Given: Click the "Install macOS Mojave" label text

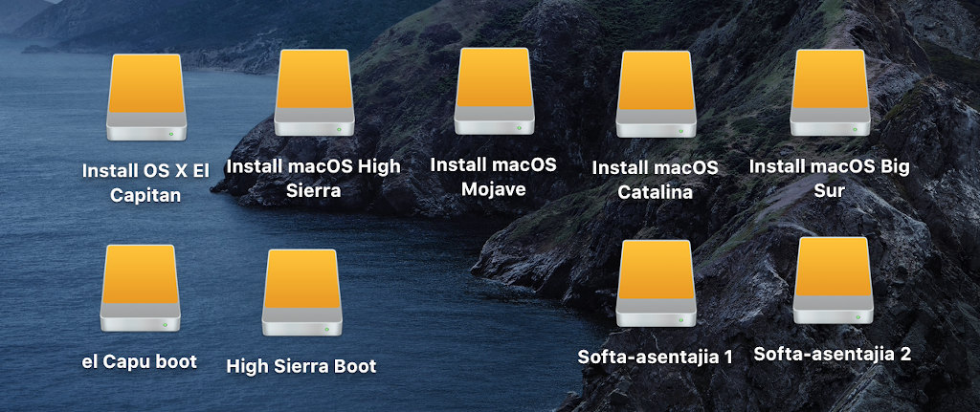Looking at the screenshot, I should pos(493,177).
